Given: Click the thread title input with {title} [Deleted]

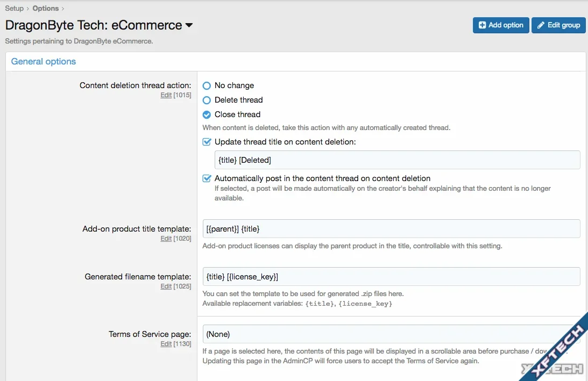Looking at the screenshot, I should [x=397, y=160].
